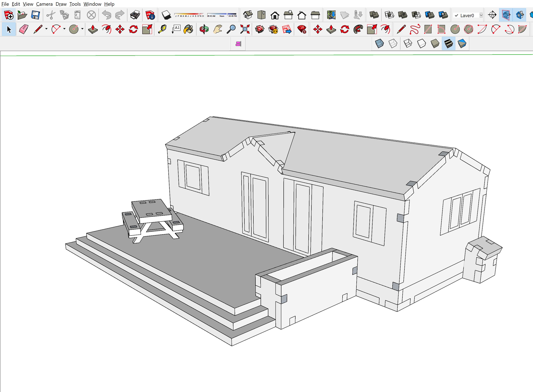Open the 3D Warehouse icon
The image size is (533, 392).
click(x=260, y=29)
